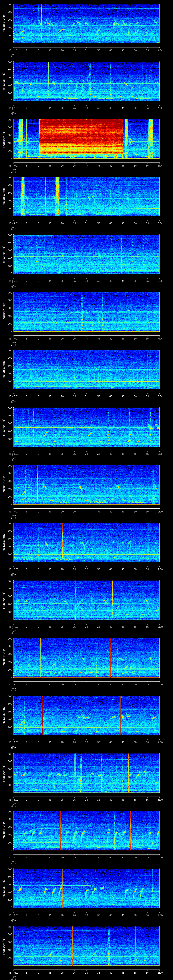This screenshot has width=173, height=980.
Task: Click the 18:00 end time label
Action: tap(159, 973)
